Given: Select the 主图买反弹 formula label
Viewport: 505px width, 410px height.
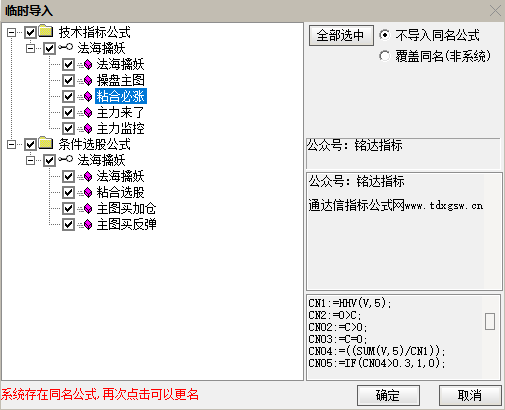Looking at the screenshot, I should click(x=126, y=225).
